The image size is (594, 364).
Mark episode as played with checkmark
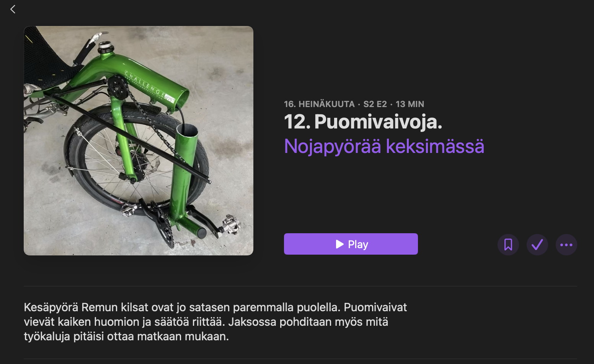(537, 245)
